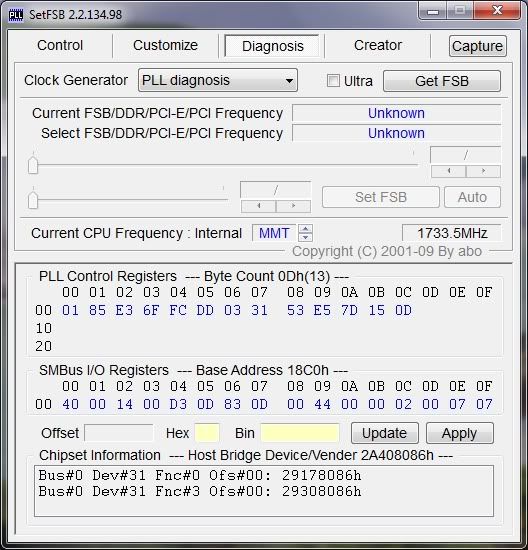528x550 pixels.
Task: Select the Creator tab
Action: pos(378,45)
